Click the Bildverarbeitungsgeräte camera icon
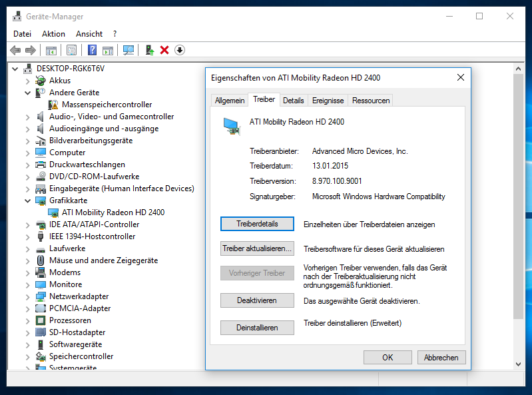532x395 pixels. pyautogui.click(x=41, y=141)
